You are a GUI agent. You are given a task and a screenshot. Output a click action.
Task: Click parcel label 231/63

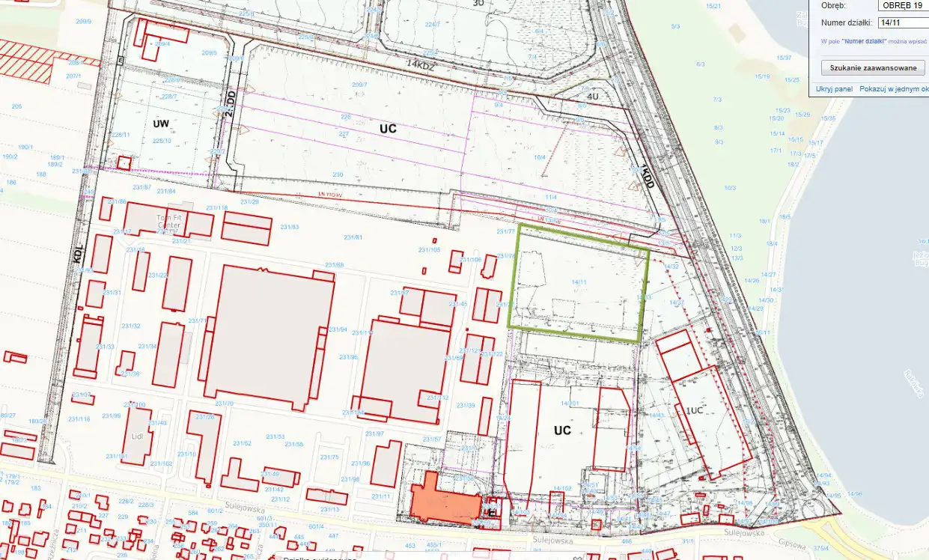pos(289,227)
